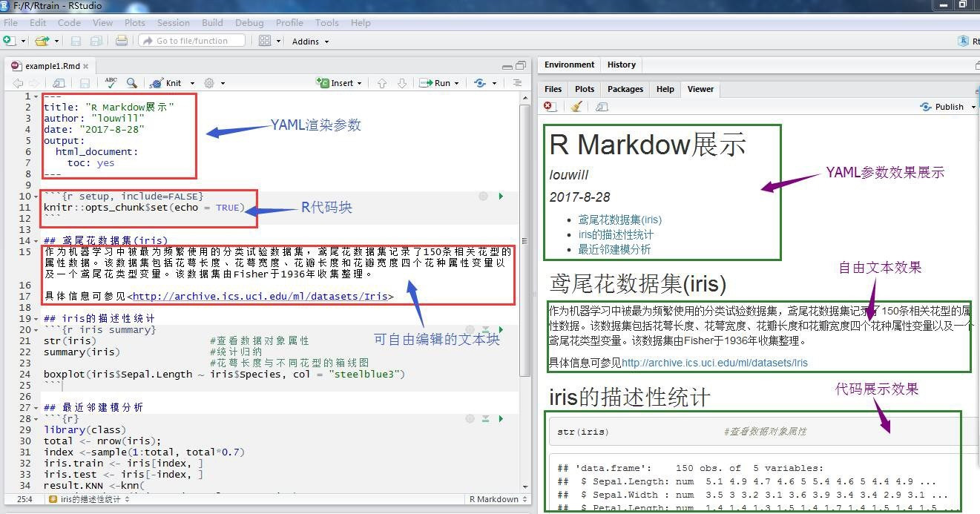Collapse the YAML header fold at line 1

pos(36,96)
